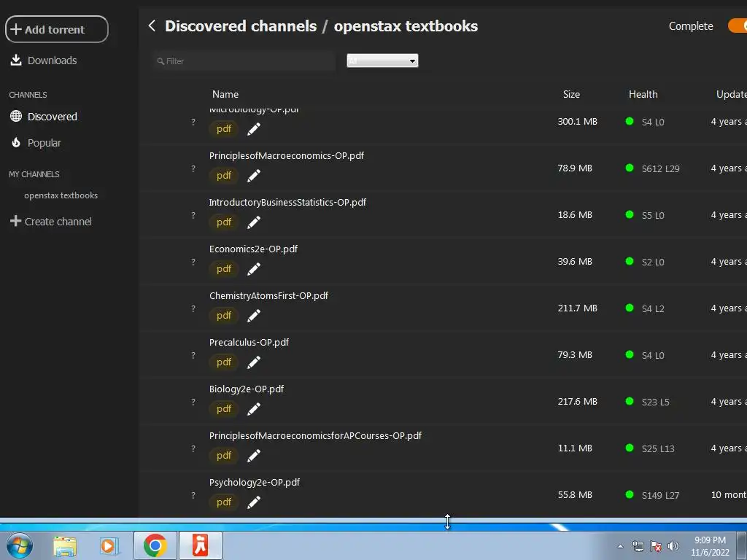Click the back arrow beside Discovered channels
The height and width of the screenshot is (560, 747).
152,26
